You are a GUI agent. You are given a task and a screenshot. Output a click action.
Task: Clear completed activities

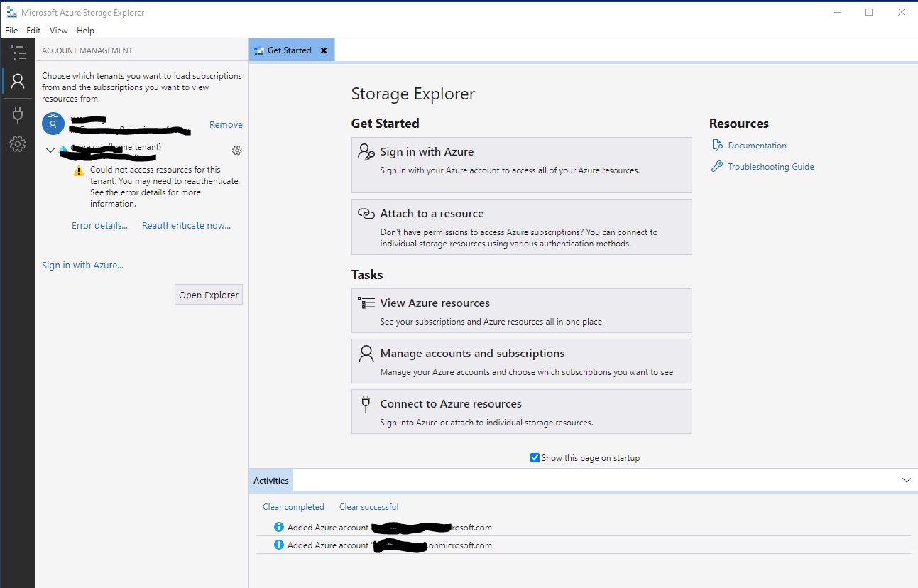pos(293,506)
